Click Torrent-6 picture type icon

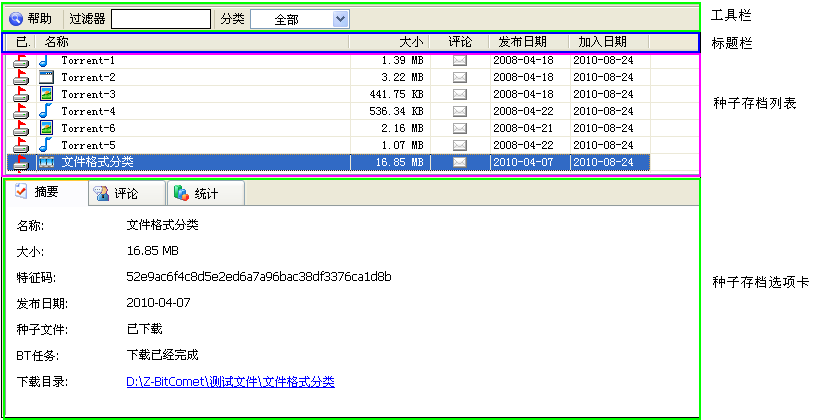coord(46,128)
